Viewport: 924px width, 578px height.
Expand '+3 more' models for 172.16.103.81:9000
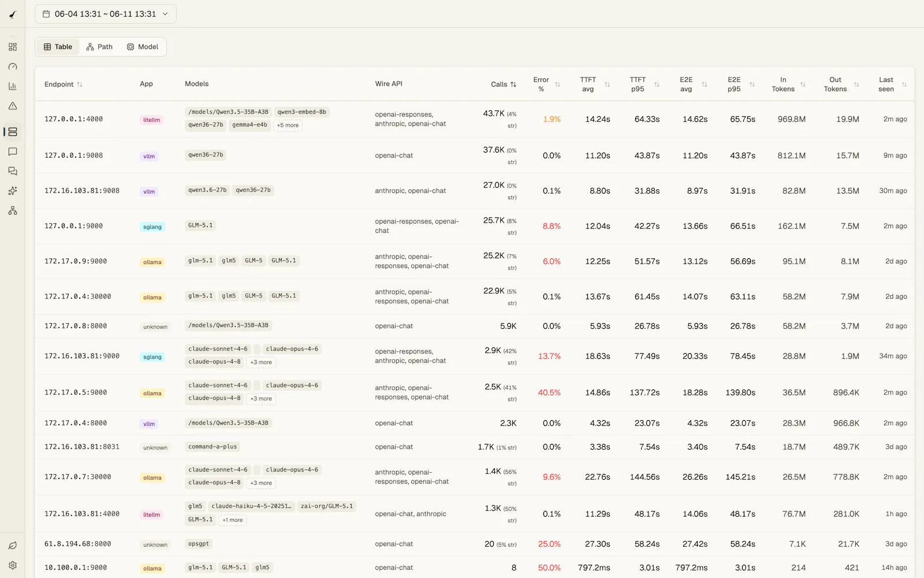point(261,362)
